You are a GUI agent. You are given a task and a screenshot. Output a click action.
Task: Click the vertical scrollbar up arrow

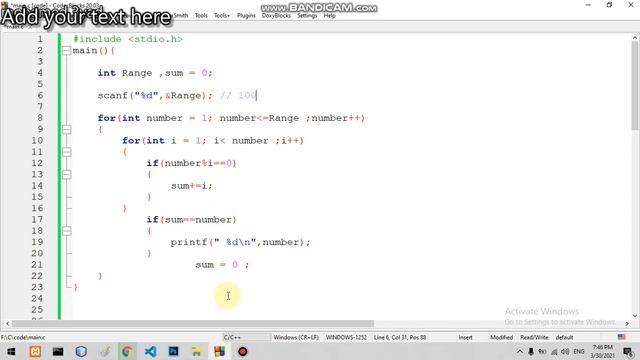635,38
